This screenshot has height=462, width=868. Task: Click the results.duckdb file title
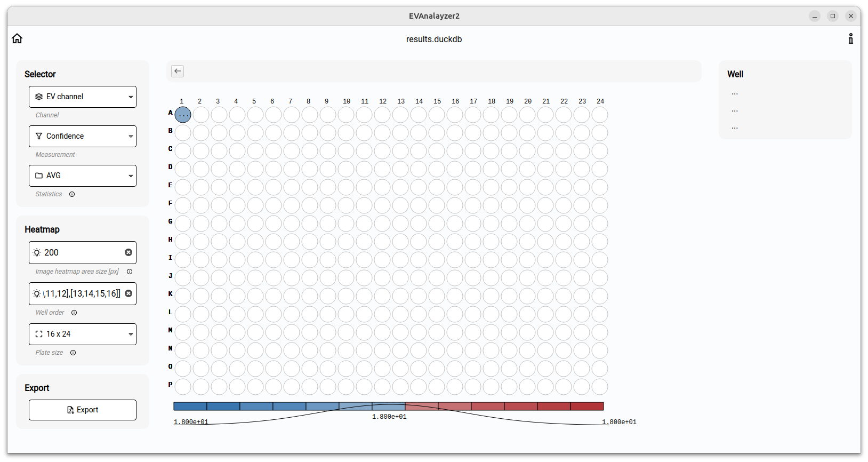[x=434, y=39]
